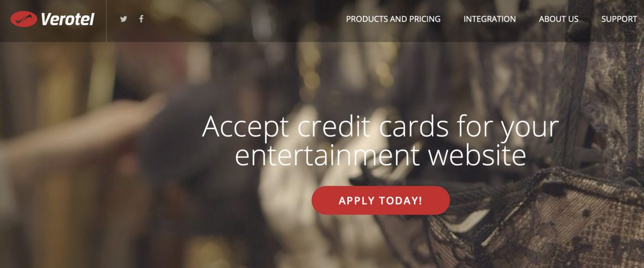Open Verotel's Twitter page via bird icon
This screenshot has width=644, height=268.
(124, 19)
